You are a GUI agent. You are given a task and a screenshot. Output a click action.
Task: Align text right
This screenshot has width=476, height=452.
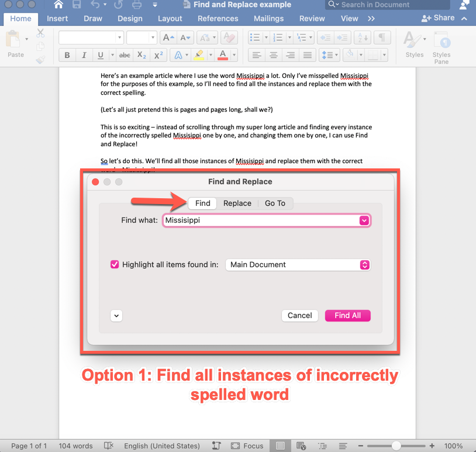click(291, 55)
